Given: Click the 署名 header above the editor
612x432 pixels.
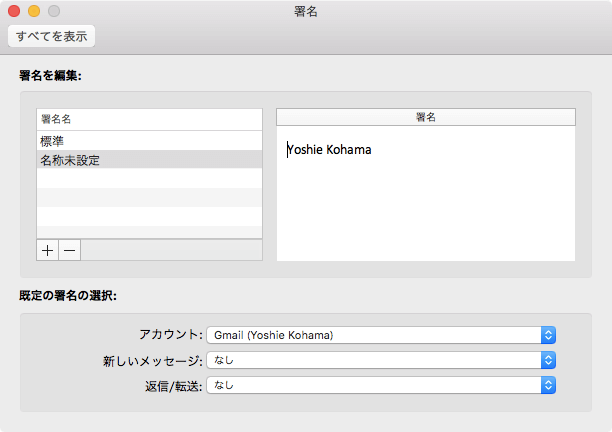Looking at the screenshot, I should [x=425, y=117].
